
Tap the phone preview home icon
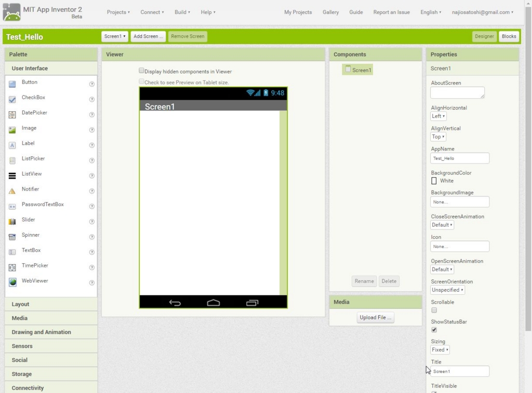point(214,303)
